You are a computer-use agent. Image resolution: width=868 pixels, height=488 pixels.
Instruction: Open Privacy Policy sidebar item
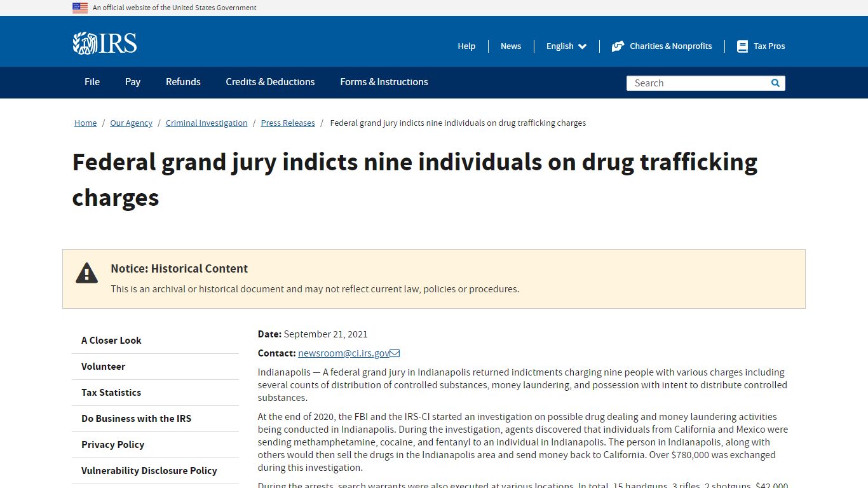(x=155, y=445)
